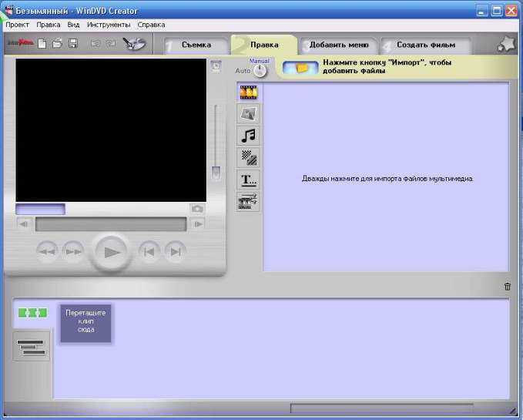523x420 pixels.
Task: Click the Дважды нажмите для импорта text
Action: pos(387,179)
